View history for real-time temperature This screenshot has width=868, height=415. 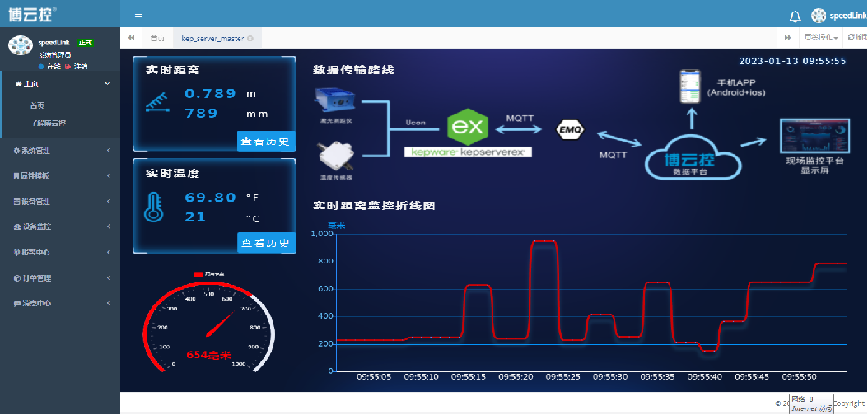[265, 243]
